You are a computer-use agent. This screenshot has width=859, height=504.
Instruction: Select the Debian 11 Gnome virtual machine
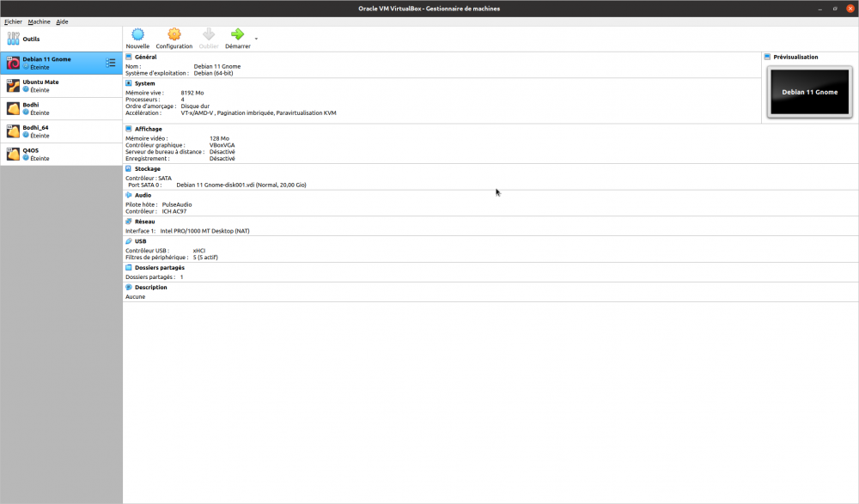click(61, 63)
